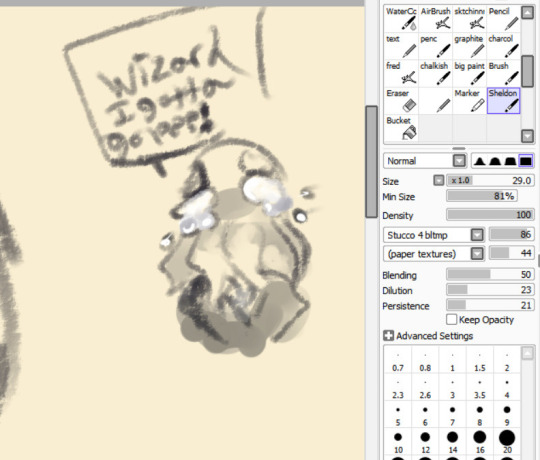Select the Bucket fill tool
The image size is (540, 460).
pos(401,128)
